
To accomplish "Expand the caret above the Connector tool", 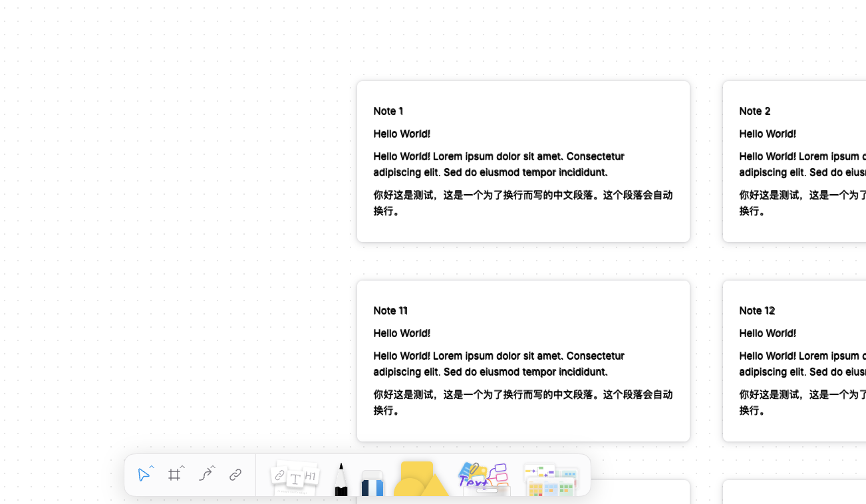I will point(213,467).
